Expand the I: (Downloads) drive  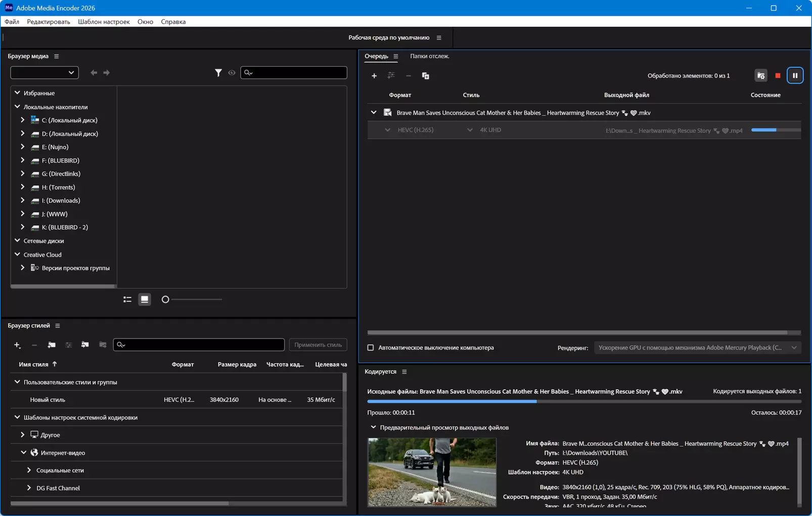coord(22,200)
